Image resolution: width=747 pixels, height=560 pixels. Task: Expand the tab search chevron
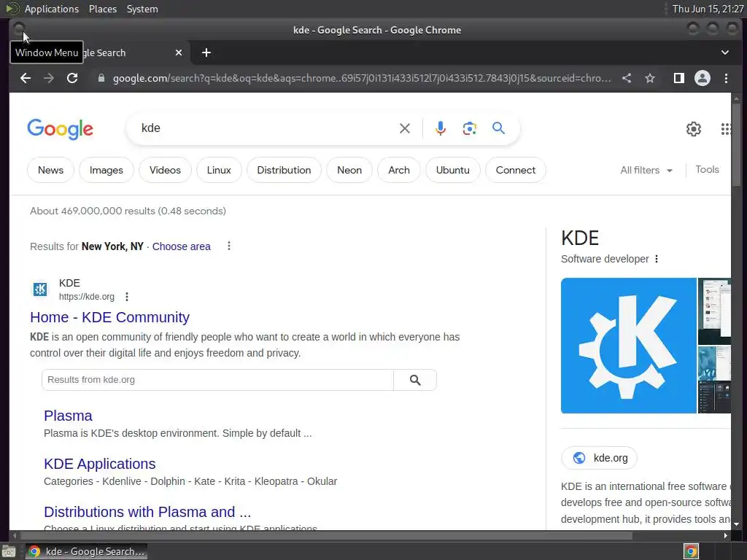click(x=724, y=52)
